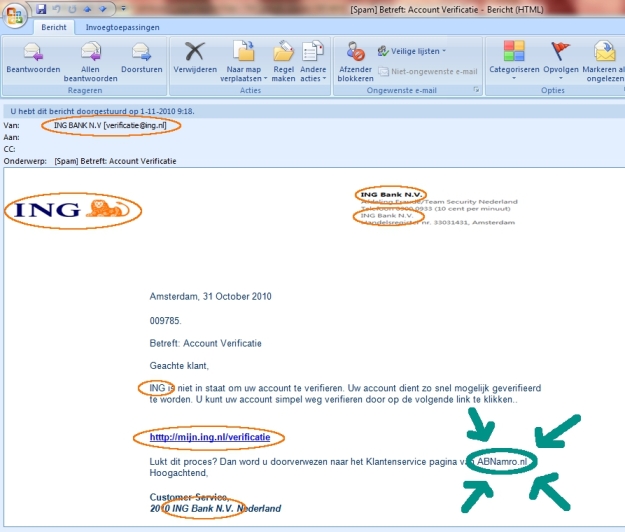Click the Niet-ongewenste e-mail button
Screen dimensions: 625x532
coord(428,72)
